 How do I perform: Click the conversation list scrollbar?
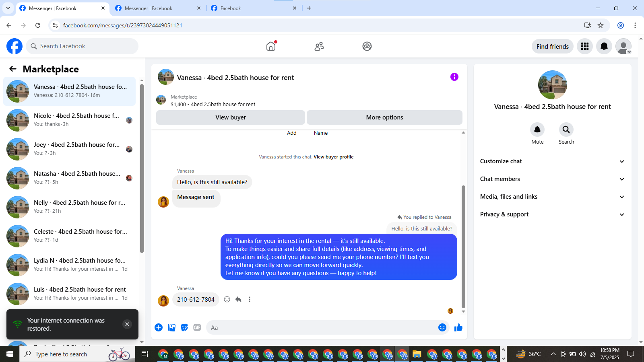coord(142,168)
